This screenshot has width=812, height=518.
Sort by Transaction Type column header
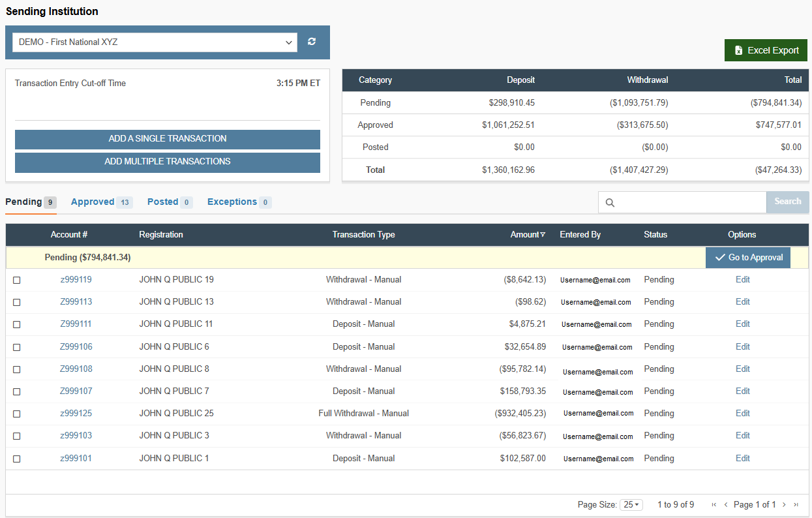click(x=364, y=235)
